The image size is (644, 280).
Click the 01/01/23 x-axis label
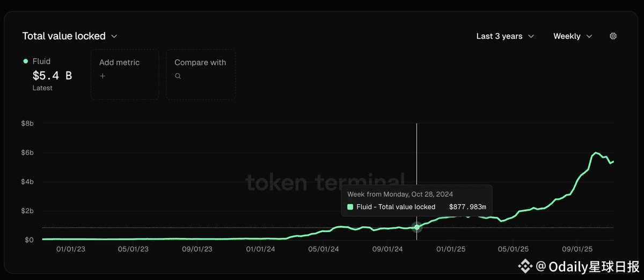tap(71, 249)
